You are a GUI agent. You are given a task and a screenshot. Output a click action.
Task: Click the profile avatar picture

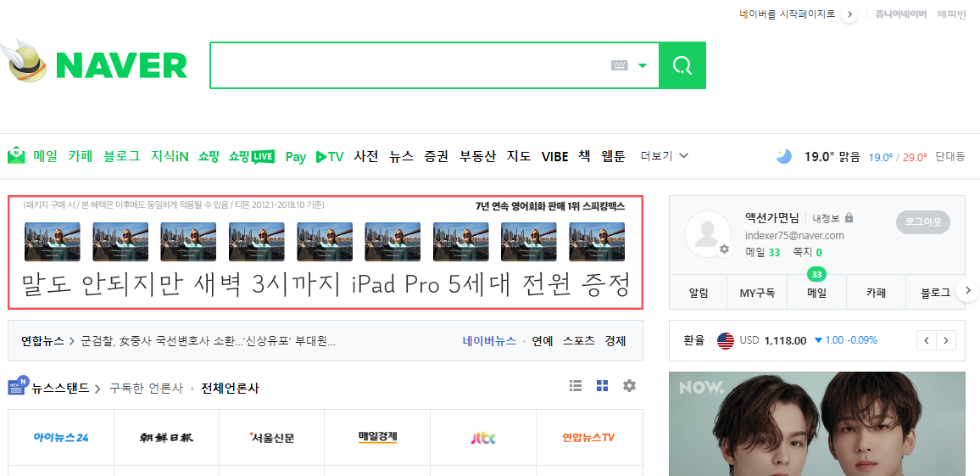click(x=708, y=234)
